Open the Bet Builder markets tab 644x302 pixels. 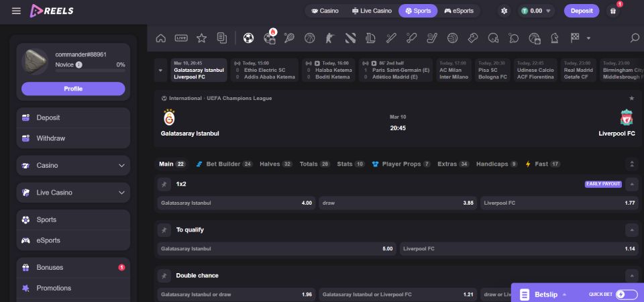pyautogui.click(x=224, y=164)
